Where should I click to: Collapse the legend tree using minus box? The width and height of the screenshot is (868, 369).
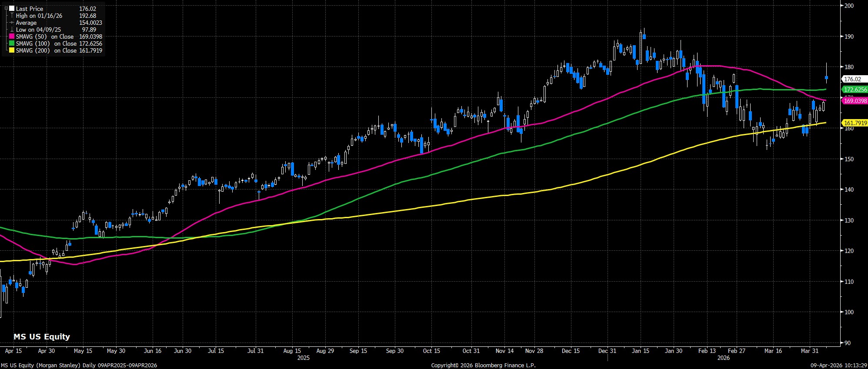7,9
